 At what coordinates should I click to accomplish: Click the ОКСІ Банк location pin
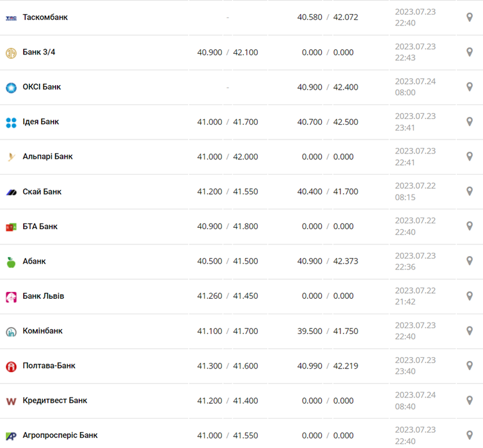[x=469, y=87]
